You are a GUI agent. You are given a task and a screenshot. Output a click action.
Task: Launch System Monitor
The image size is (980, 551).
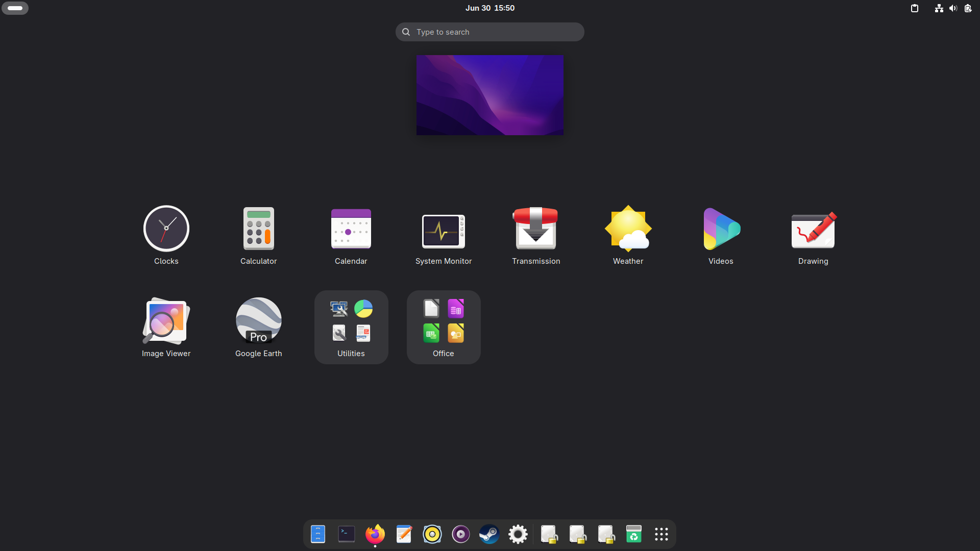click(x=444, y=236)
